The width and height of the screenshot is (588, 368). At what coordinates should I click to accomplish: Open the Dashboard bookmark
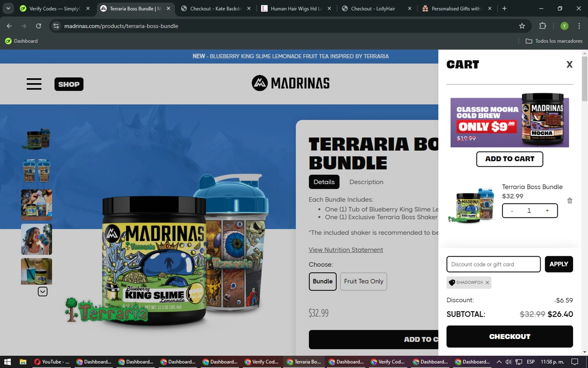click(x=22, y=41)
